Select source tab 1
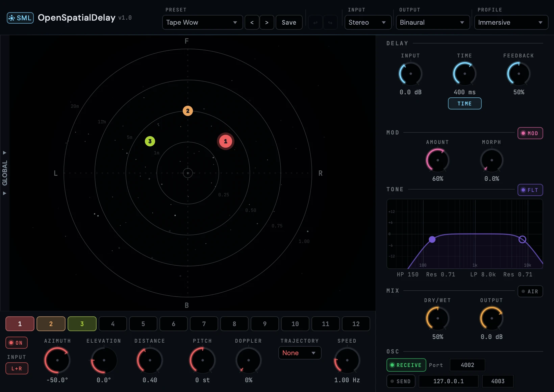The width and height of the screenshot is (554, 392). click(20, 324)
